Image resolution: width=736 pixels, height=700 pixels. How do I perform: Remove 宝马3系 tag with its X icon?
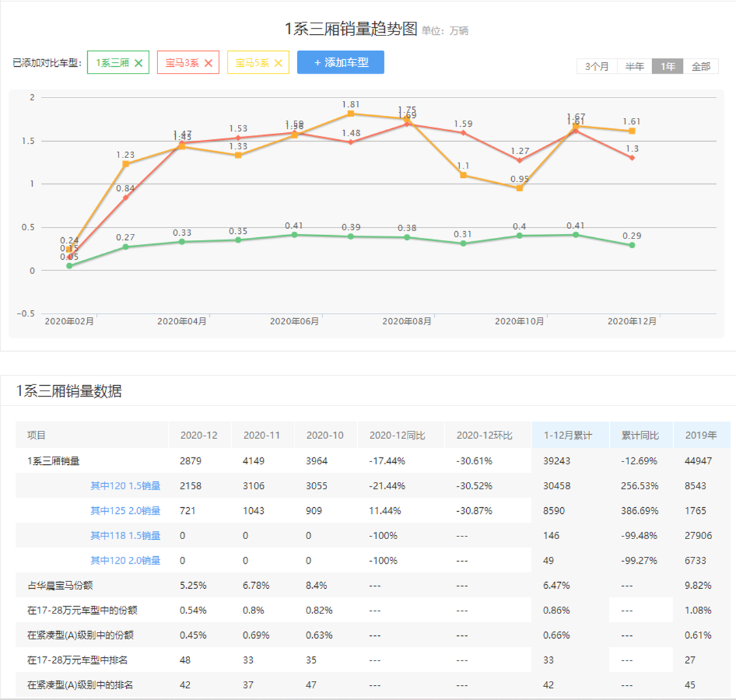(209, 63)
